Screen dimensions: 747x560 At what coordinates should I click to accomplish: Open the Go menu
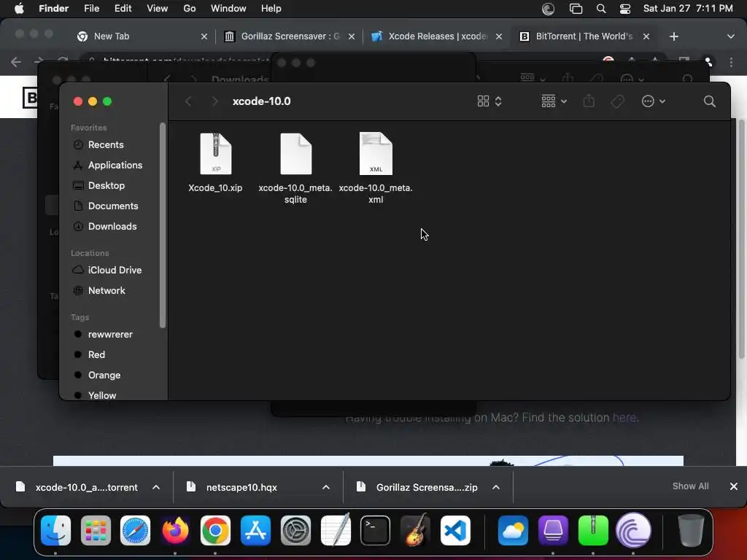tap(190, 9)
